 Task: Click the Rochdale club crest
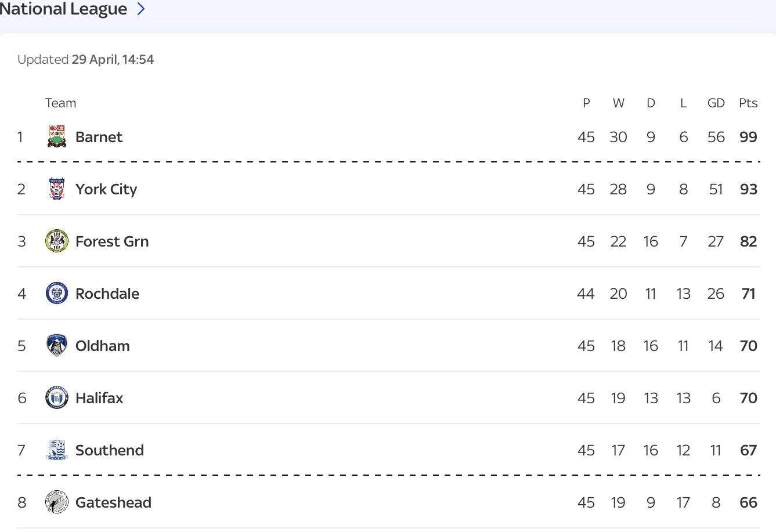[57, 294]
